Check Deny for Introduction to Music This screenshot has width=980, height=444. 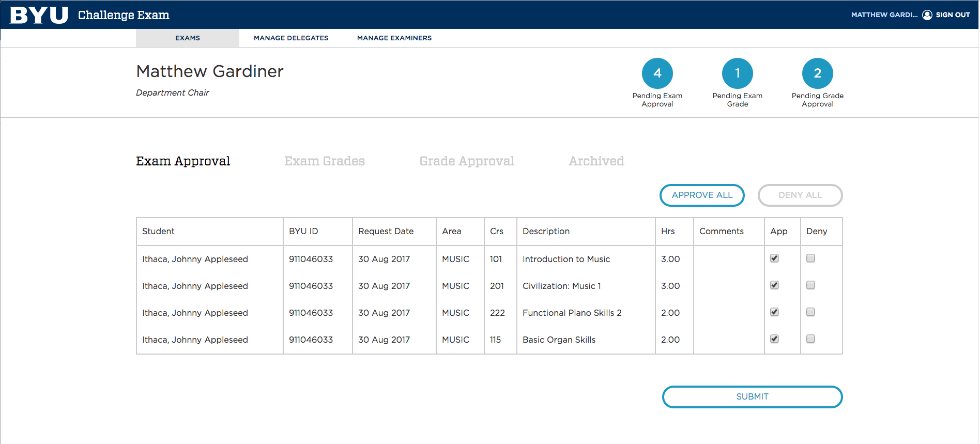pyautogui.click(x=810, y=258)
